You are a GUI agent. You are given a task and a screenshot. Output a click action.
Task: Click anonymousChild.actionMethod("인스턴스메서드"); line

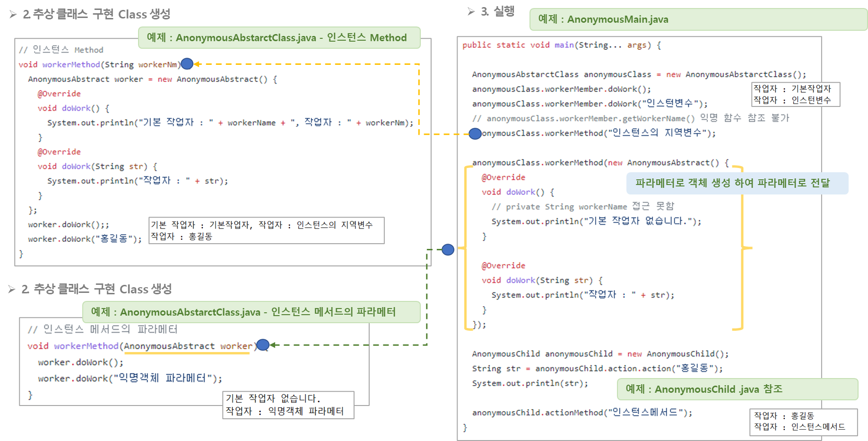pos(582,412)
